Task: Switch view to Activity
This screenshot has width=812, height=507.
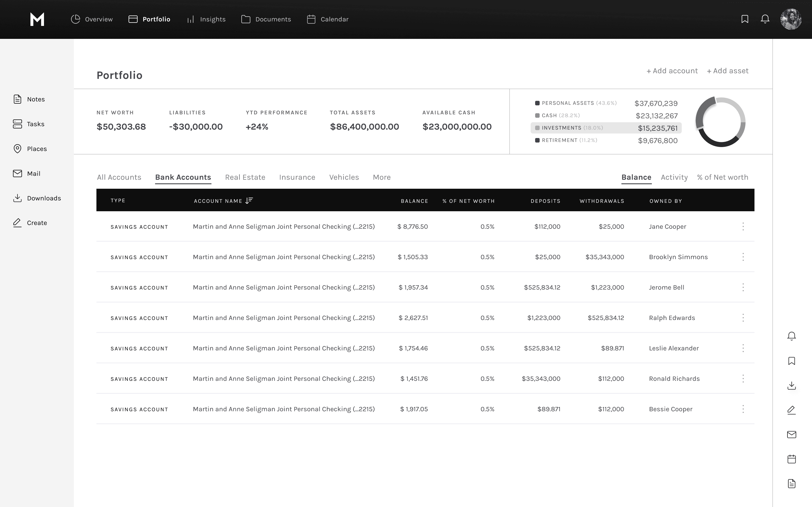Action: coord(674,177)
